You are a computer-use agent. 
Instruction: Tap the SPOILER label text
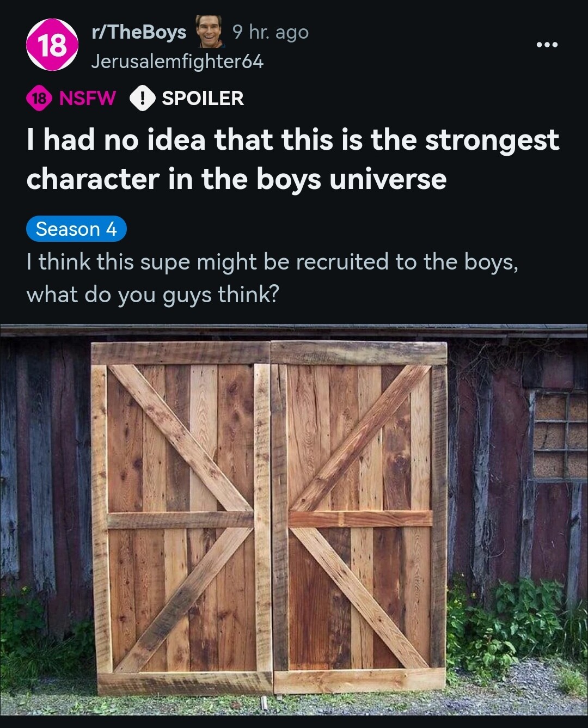(x=203, y=98)
